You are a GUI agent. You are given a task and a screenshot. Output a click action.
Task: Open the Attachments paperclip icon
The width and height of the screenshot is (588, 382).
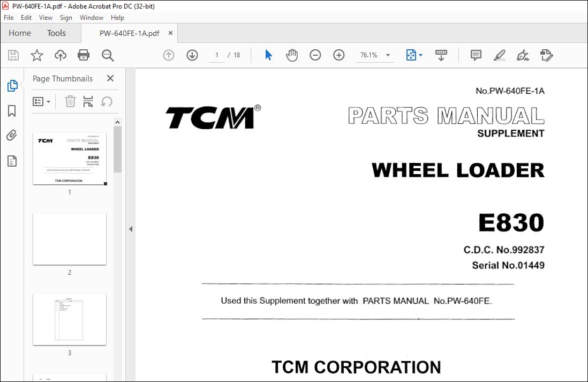(12, 136)
